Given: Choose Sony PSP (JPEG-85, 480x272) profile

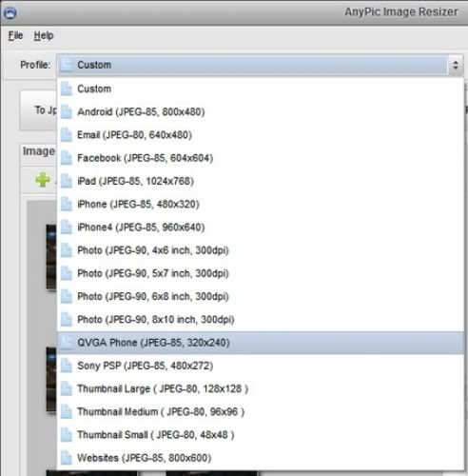Looking at the screenshot, I should (261, 366).
